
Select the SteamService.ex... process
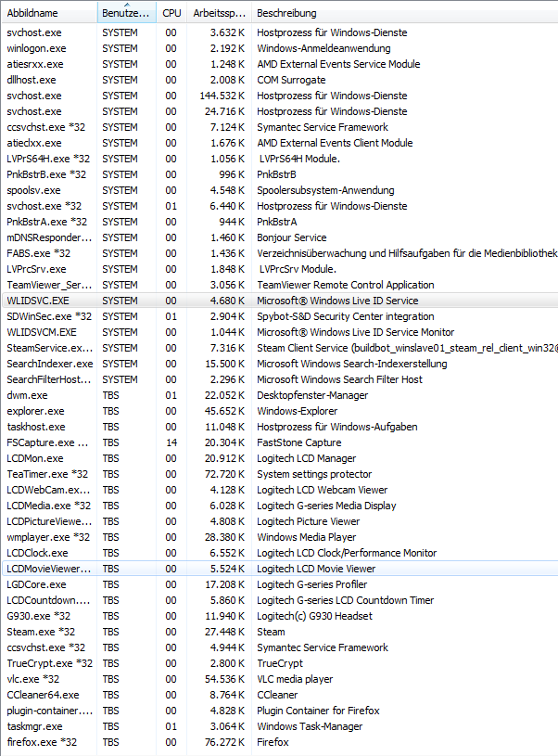tap(280, 348)
